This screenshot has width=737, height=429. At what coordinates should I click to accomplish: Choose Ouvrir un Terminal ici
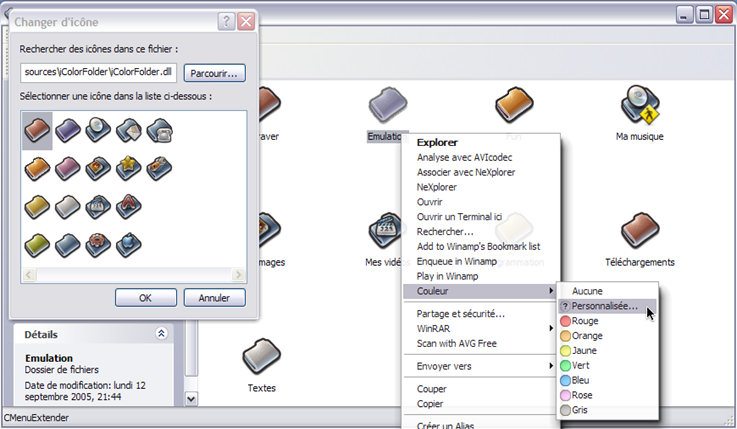point(458,216)
